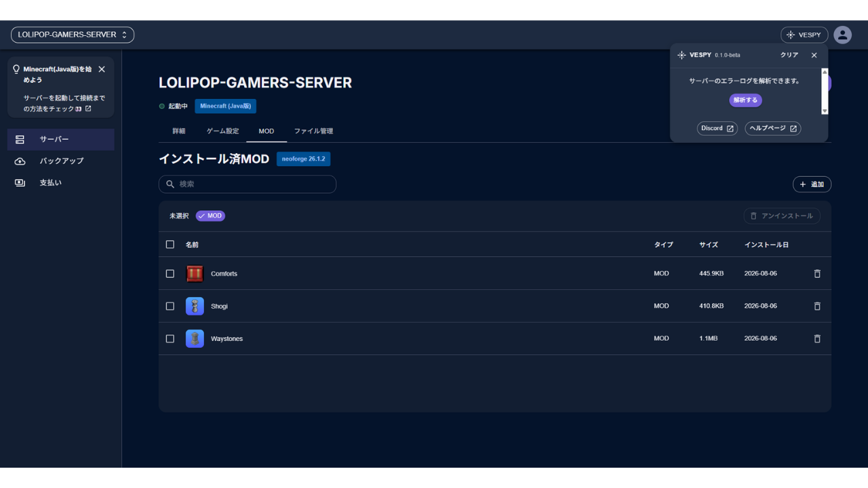The image size is (868, 488).
Task: Click the Minecraft (Java版) badge
Action: [x=225, y=106]
